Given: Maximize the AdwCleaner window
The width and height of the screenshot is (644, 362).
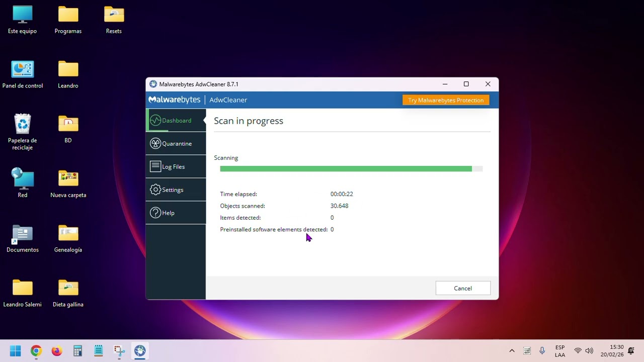Looking at the screenshot, I should 466,84.
